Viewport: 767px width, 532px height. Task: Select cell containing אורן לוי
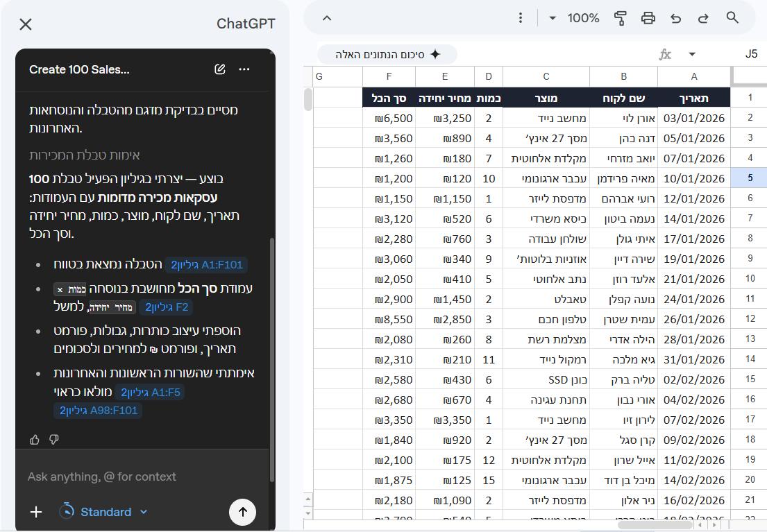[x=624, y=118]
